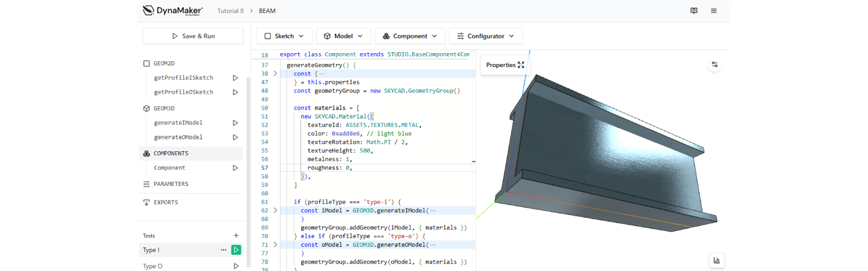Expand folded code at line 62

click(x=276, y=210)
